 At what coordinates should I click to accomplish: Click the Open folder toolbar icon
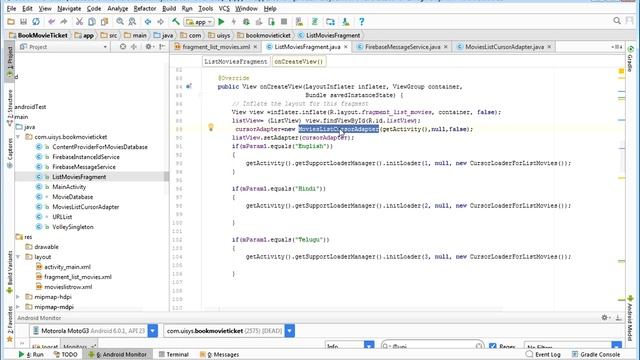click(11, 22)
